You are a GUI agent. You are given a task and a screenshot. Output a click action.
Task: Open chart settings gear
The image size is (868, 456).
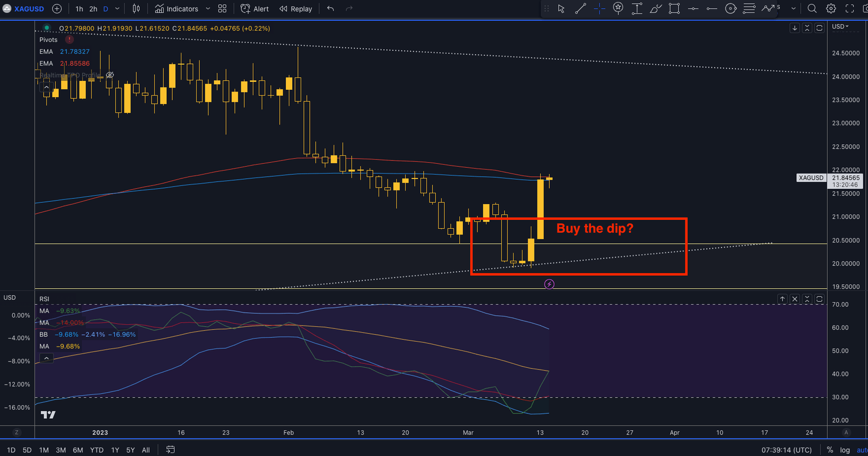coord(831,8)
